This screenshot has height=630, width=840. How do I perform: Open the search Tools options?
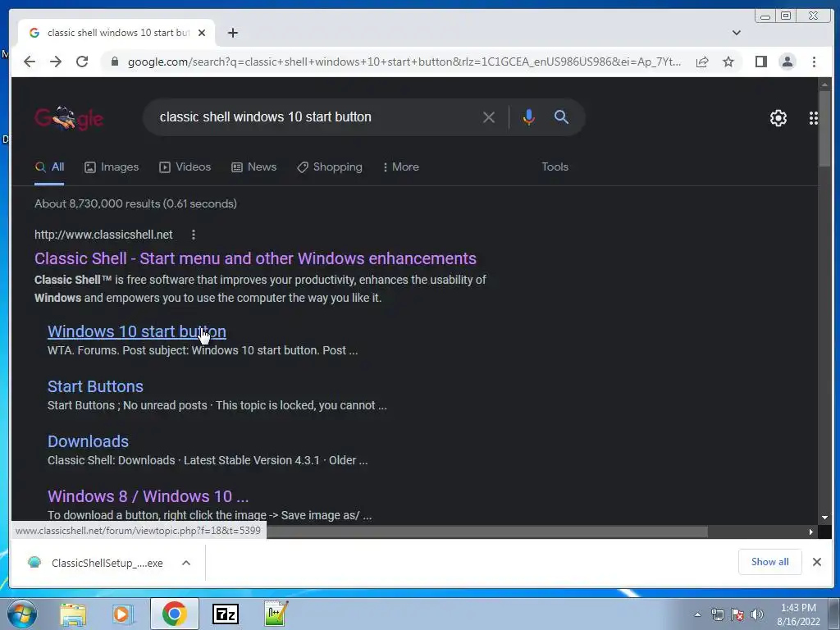tap(555, 167)
